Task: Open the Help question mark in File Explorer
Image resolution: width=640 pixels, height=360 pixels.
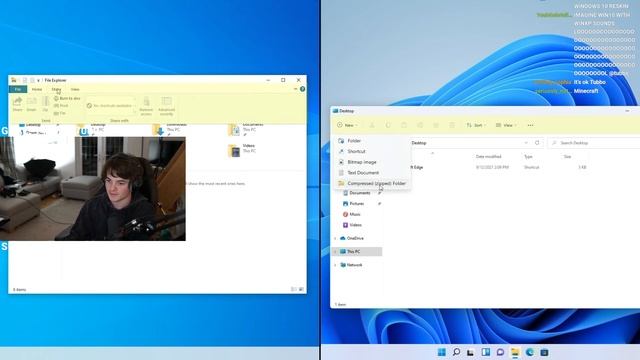Action: click(x=302, y=89)
